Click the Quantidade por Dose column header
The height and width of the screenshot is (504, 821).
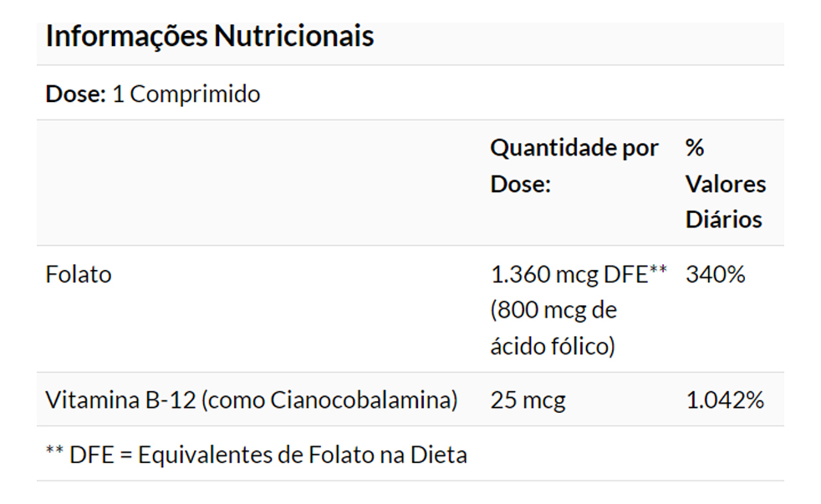click(x=574, y=165)
